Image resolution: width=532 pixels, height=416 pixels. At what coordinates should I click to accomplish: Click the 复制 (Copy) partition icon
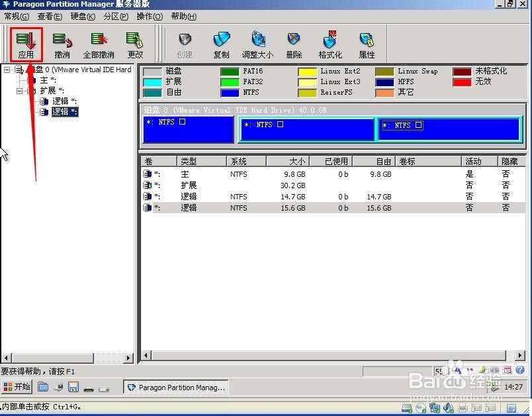pyautogui.click(x=222, y=44)
